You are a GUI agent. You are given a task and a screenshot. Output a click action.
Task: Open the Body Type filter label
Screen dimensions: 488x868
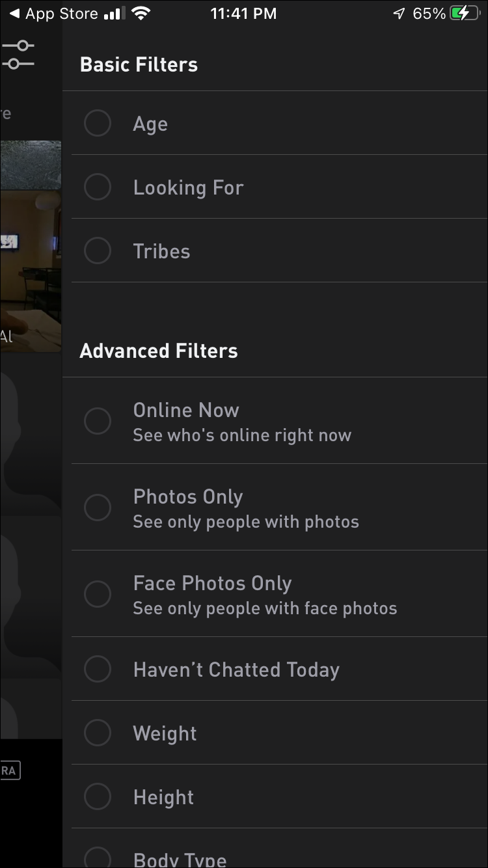[x=180, y=859]
